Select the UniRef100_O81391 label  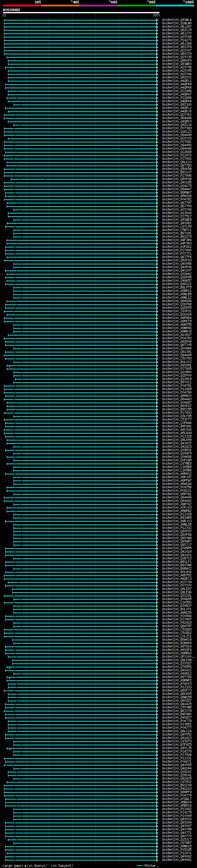(177, 352)
